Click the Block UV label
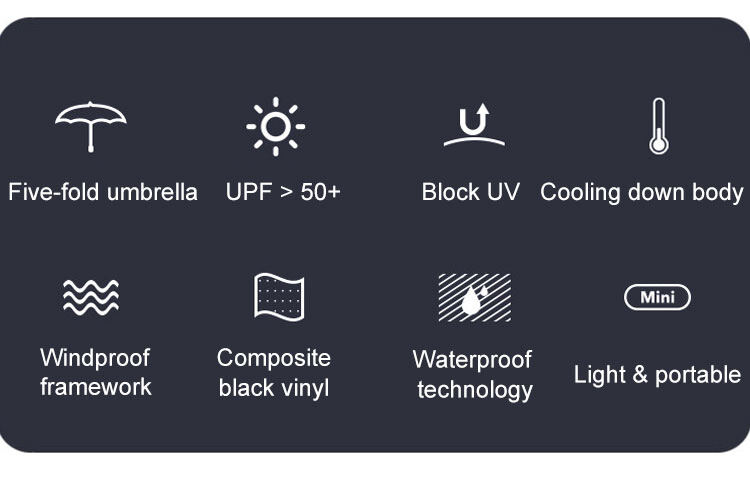The height and width of the screenshot is (479, 750). [471, 192]
